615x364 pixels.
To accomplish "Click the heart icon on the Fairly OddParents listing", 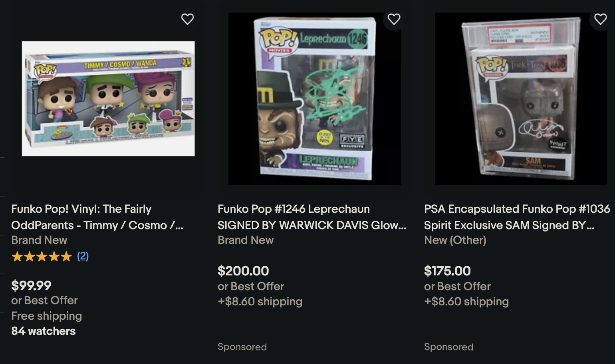I will pyautogui.click(x=187, y=18).
